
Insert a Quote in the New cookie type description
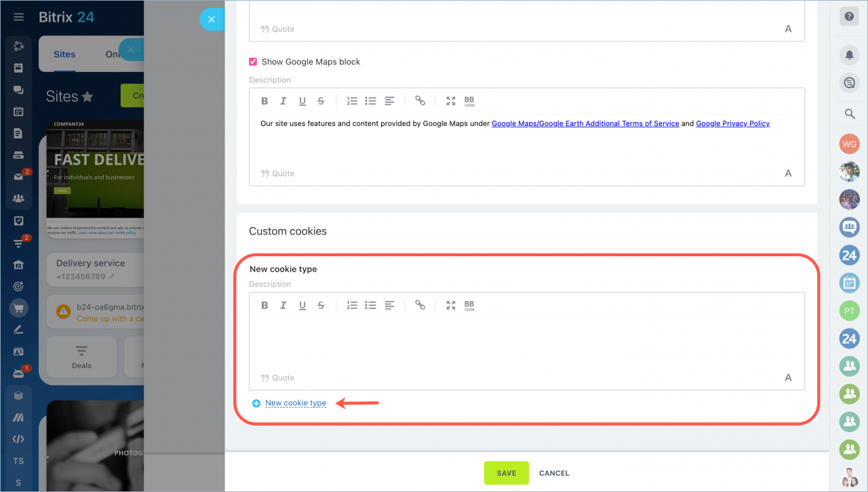point(277,378)
